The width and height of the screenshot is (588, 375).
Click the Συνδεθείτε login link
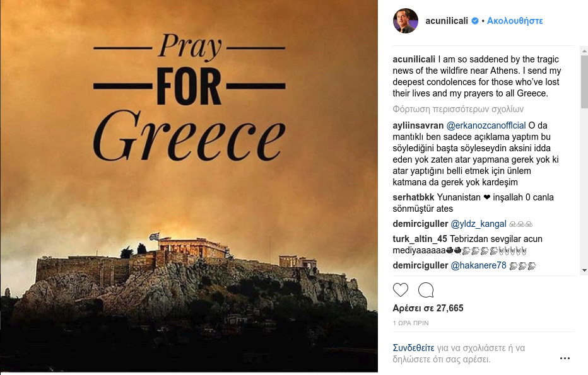413,348
